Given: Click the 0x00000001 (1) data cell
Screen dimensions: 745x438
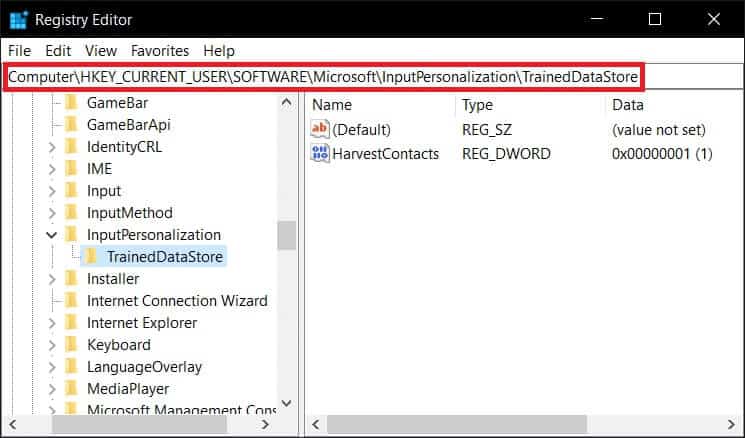Looking at the screenshot, I should click(x=662, y=153).
